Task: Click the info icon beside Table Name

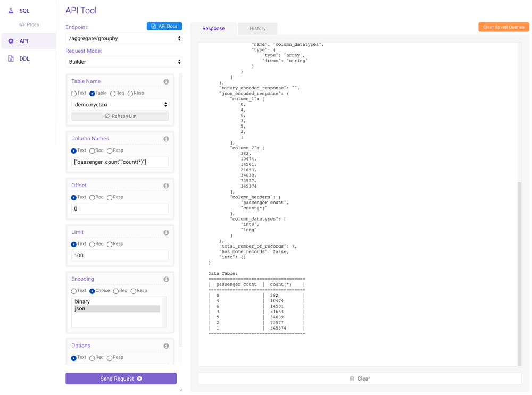Action: coord(165,81)
